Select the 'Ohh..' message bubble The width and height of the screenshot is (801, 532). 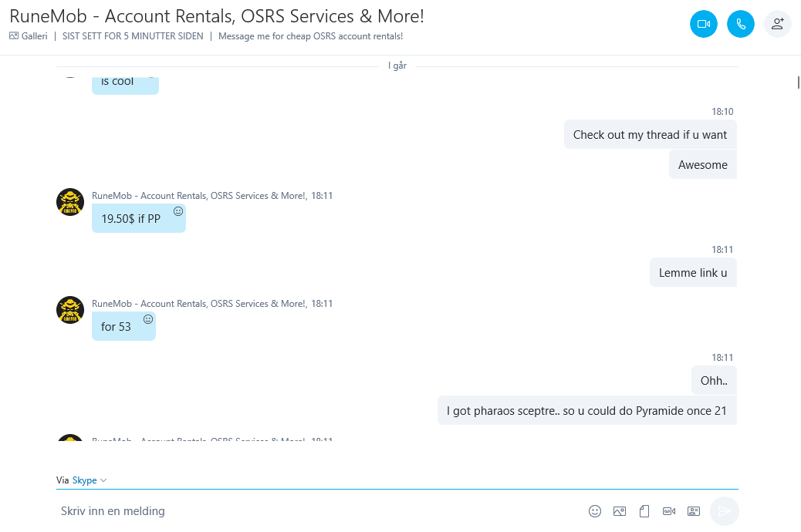coord(714,380)
